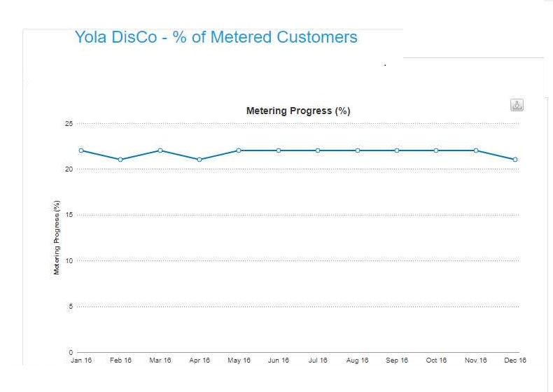Click the Jul 16 data point marker
The width and height of the screenshot is (553, 392).
[318, 150]
